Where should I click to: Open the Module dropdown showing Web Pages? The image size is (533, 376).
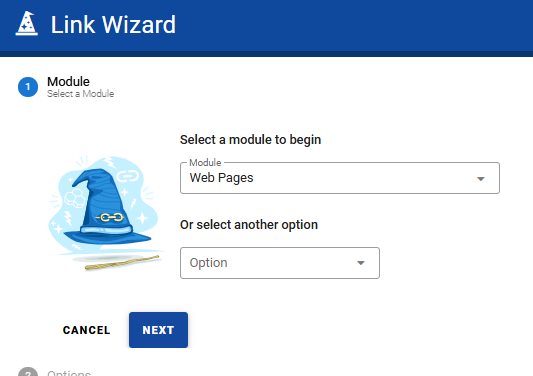340,178
